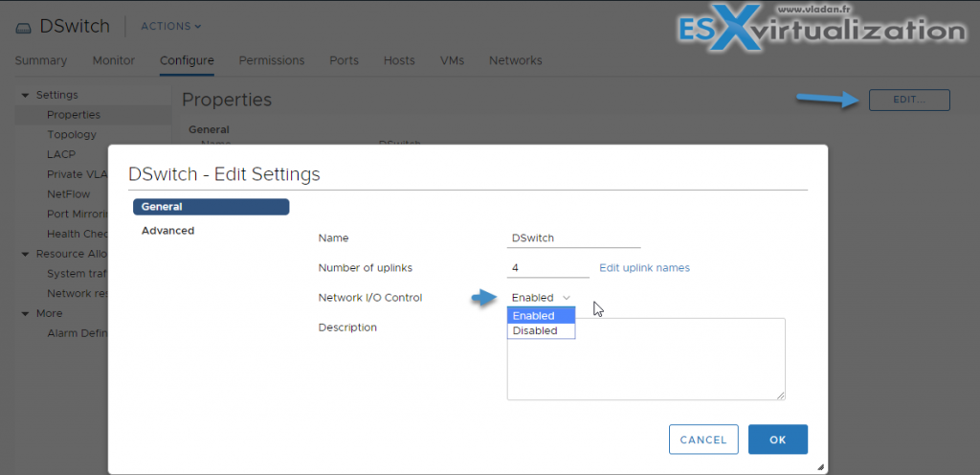The height and width of the screenshot is (475, 980).
Task: Click the Name input field
Action: pos(573,238)
